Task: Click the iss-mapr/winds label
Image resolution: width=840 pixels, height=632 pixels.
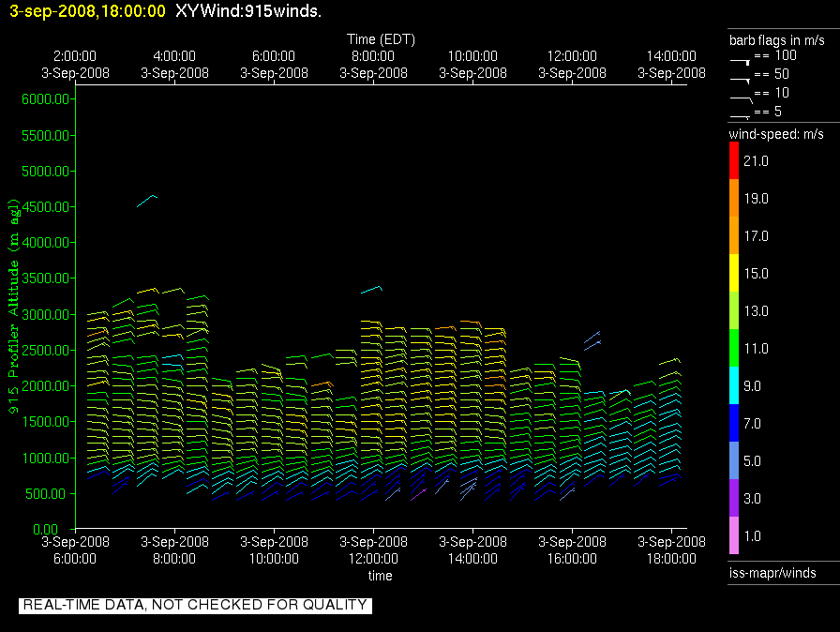Action: coord(772,573)
